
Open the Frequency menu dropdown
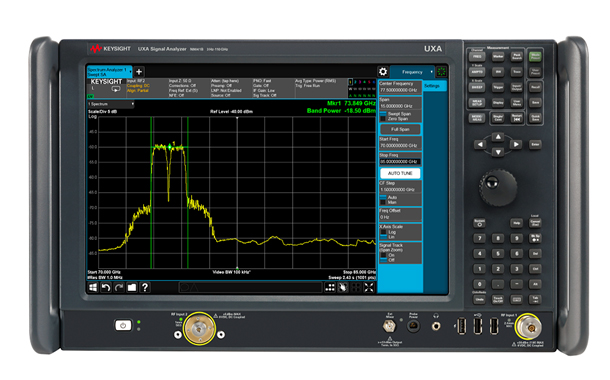[x=412, y=72]
